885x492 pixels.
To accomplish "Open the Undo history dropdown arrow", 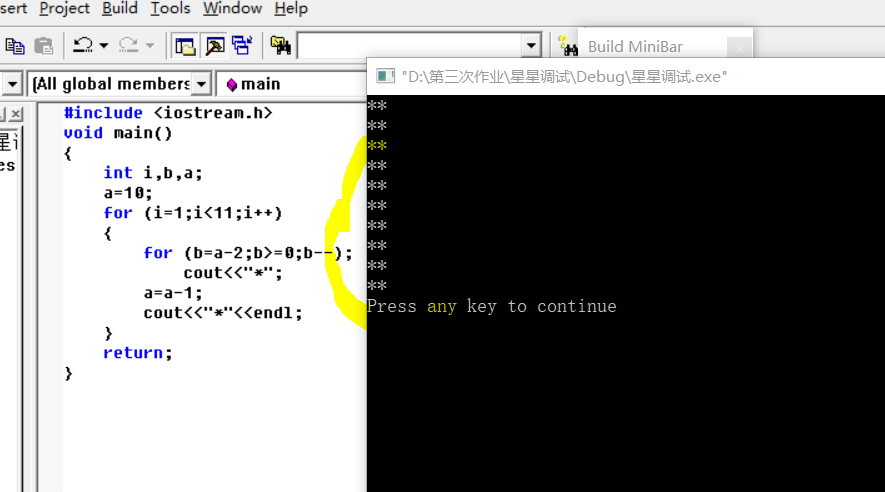I will 104,46.
